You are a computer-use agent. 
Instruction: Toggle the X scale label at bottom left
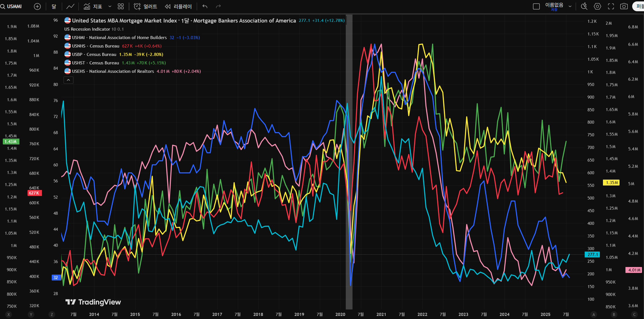[x=9, y=315]
